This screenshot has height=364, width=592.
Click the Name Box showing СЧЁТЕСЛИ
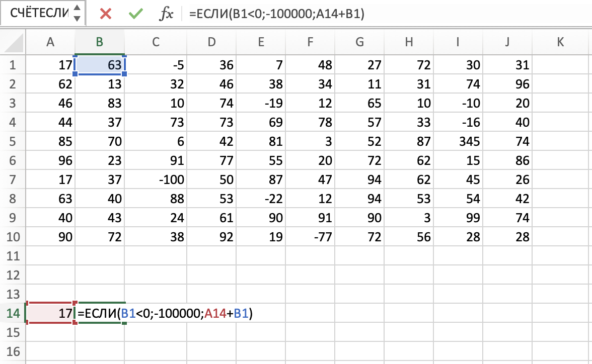point(35,14)
